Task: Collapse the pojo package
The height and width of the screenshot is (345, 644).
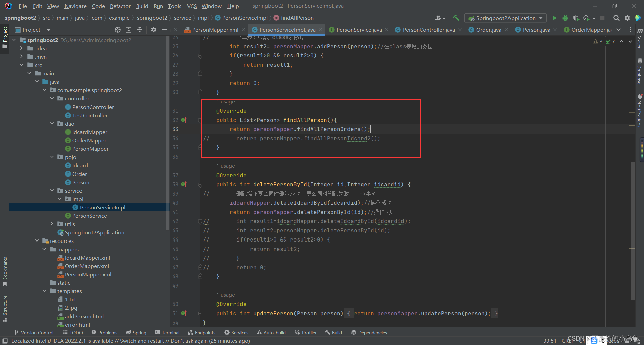Action: click(x=52, y=157)
